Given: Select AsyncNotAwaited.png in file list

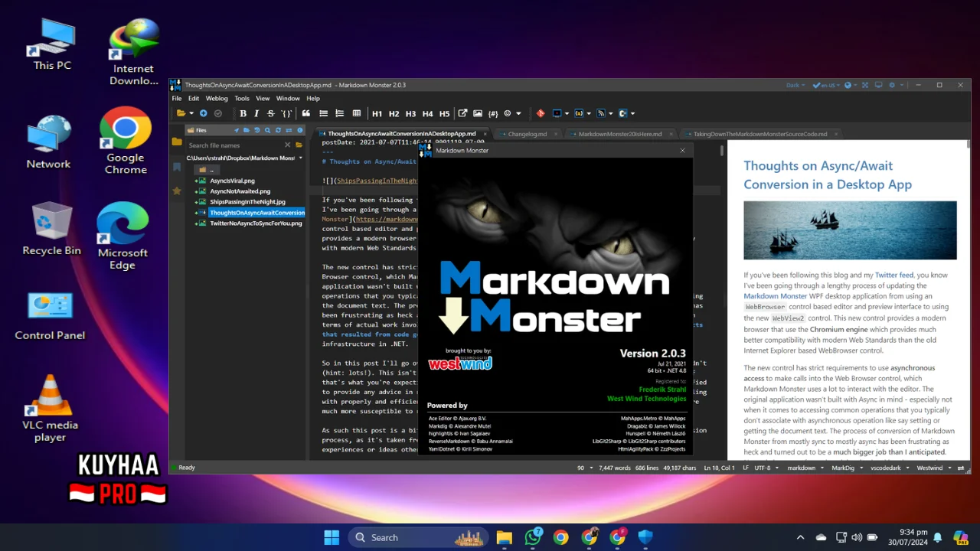Looking at the screenshot, I should 240,191.
